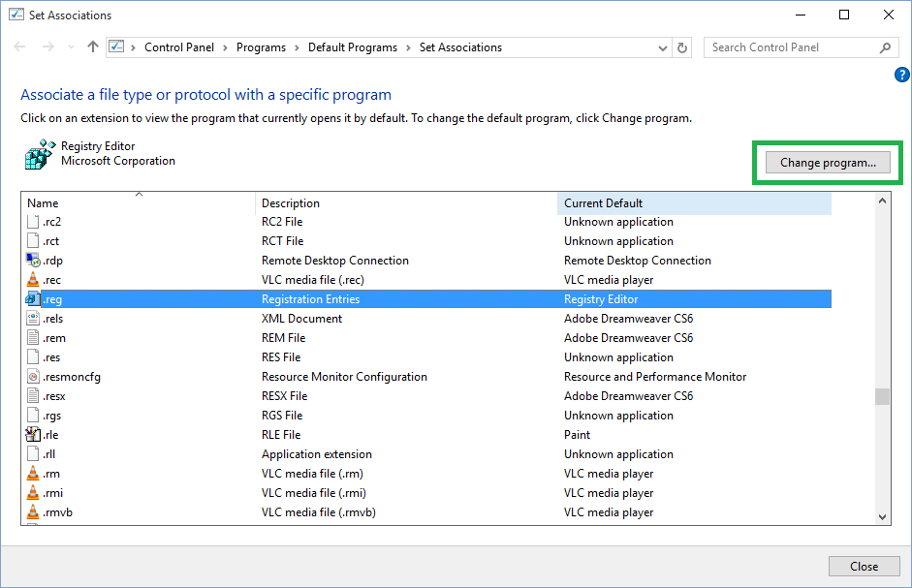912x588 pixels.
Task: Select Control Panel in the breadcrumb
Action: 179,47
